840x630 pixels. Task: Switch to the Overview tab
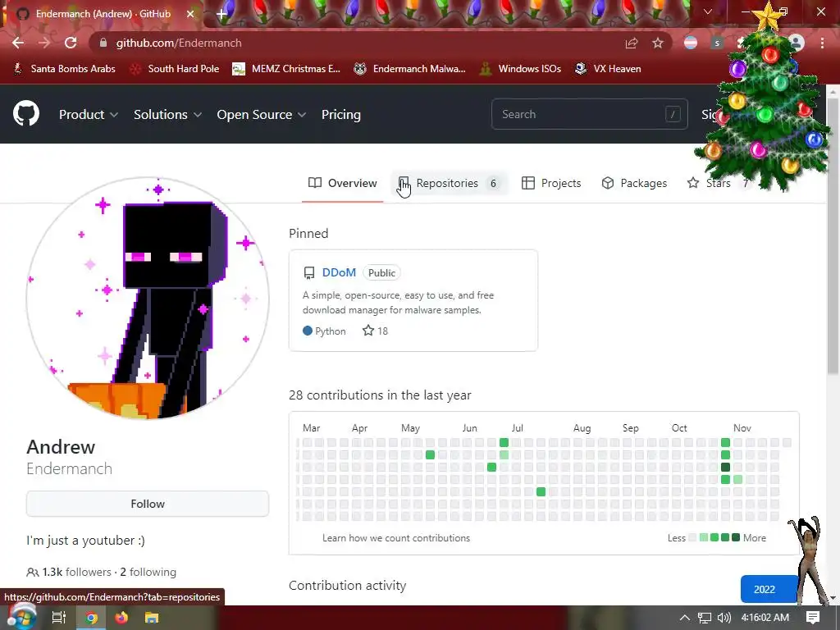[x=343, y=183]
